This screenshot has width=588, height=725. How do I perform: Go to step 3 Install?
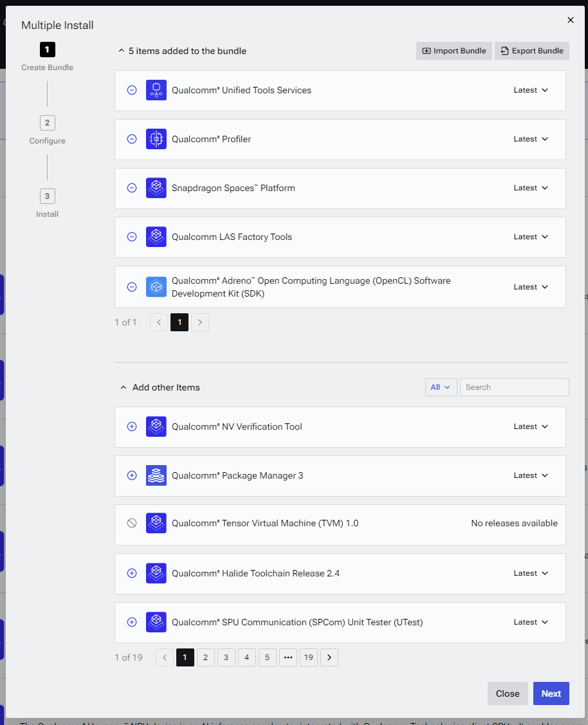pyautogui.click(x=47, y=196)
